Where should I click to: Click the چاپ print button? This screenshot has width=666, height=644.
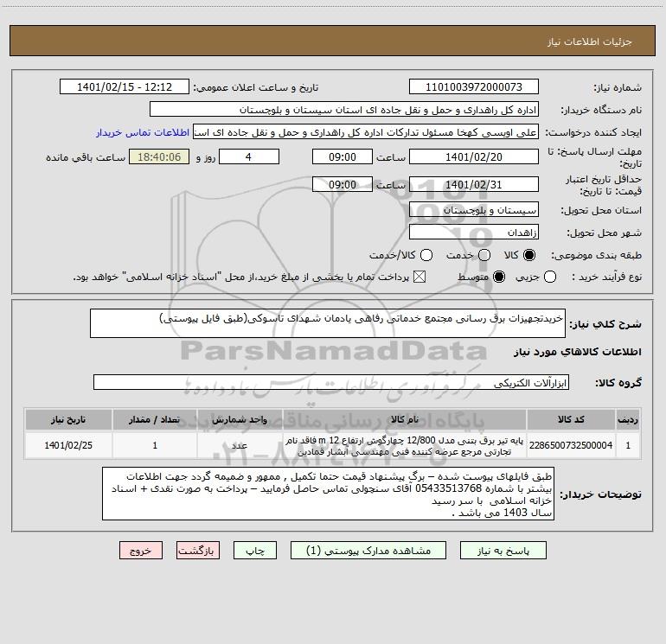pos(255,551)
